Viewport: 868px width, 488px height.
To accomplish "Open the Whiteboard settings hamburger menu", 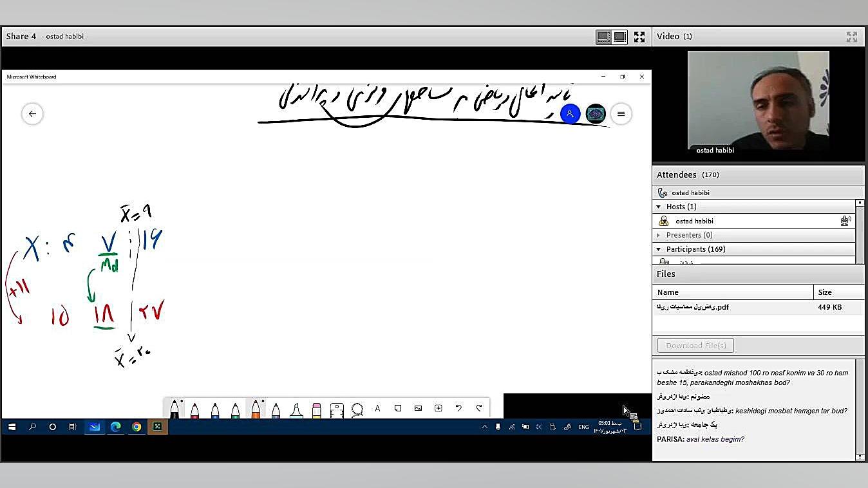I will (621, 114).
